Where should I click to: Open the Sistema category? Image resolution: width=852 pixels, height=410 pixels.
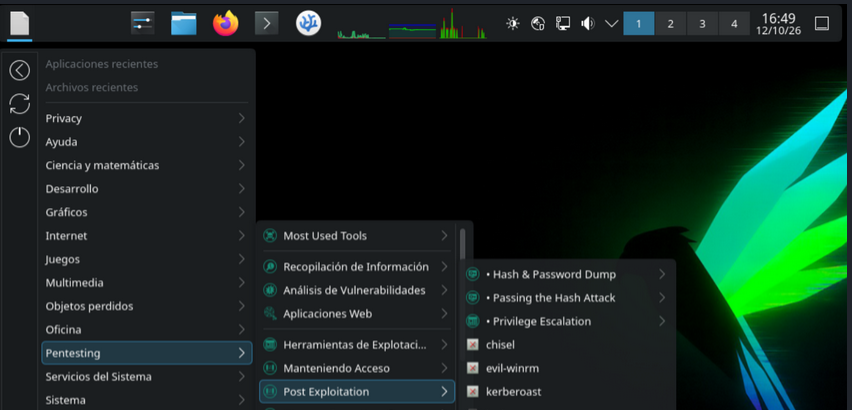(147, 400)
